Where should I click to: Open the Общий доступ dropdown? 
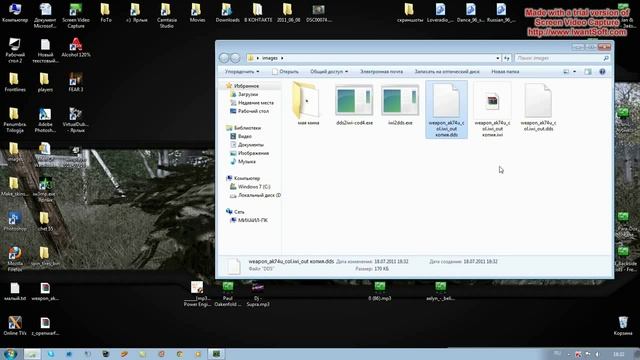[329, 71]
